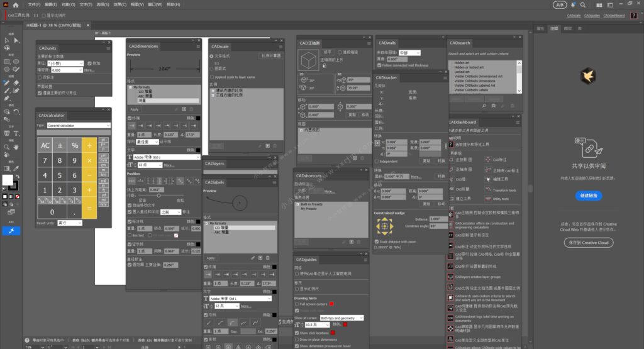Go to Illustrator Home screen icon
Screen dimensions: 644x349
16,5
